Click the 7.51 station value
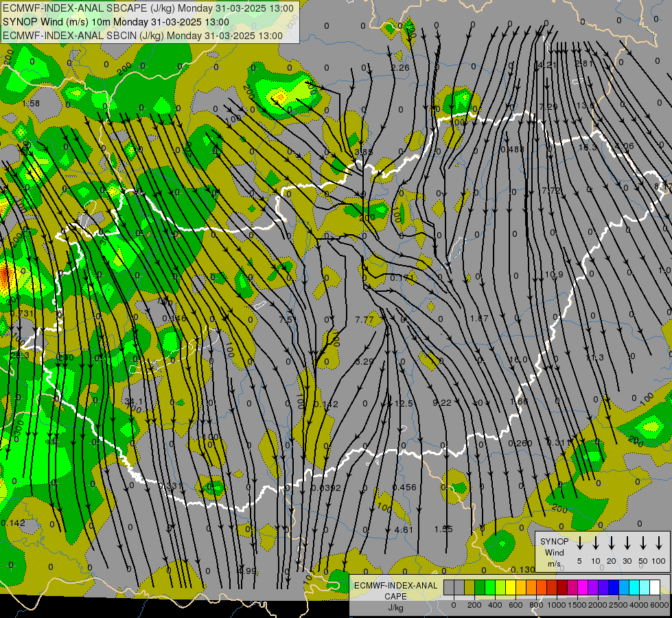Viewport: 672px width, 618px height. [x=288, y=320]
